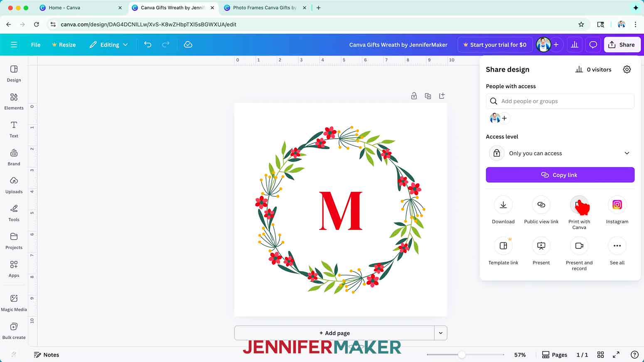Screen dimensions: 644x362
Task: Click the Share button in header
Action: point(622,44)
